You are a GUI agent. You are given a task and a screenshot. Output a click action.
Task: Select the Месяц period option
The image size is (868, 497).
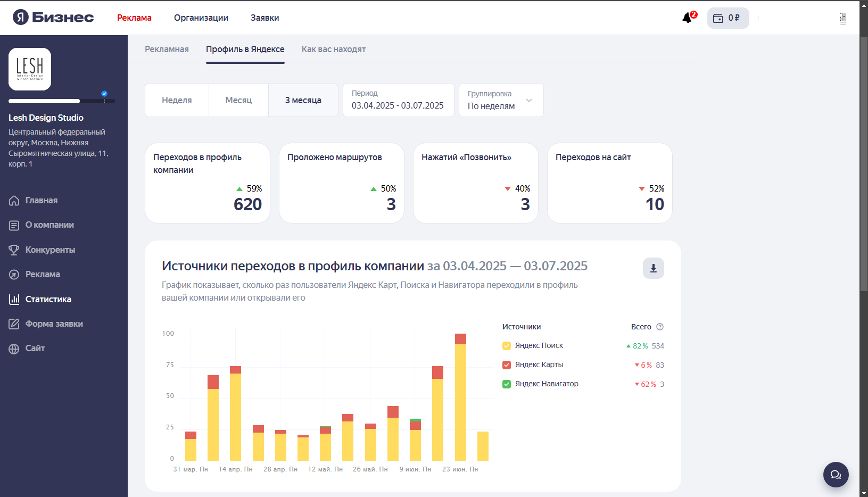click(238, 100)
